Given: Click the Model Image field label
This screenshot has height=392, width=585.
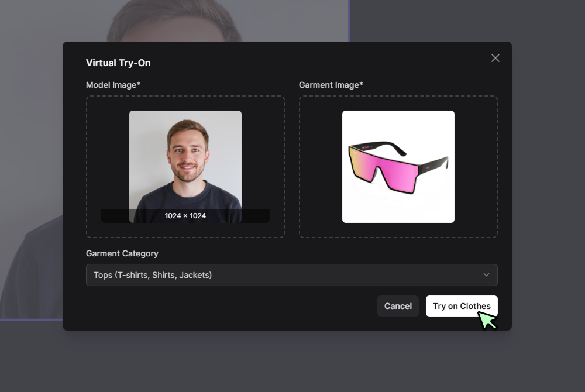Looking at the screenshot, I should point(112,85).
